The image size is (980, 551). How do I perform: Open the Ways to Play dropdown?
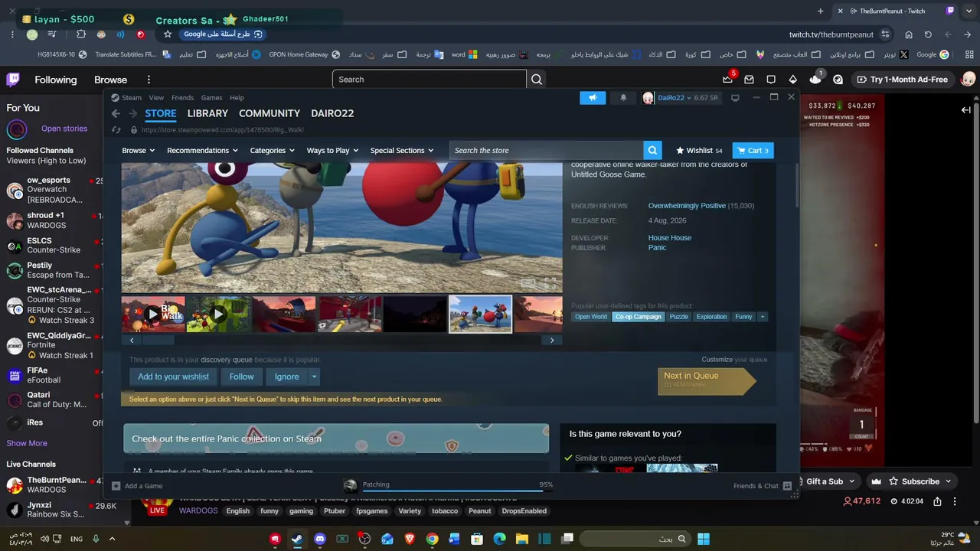tap(333, 151)
